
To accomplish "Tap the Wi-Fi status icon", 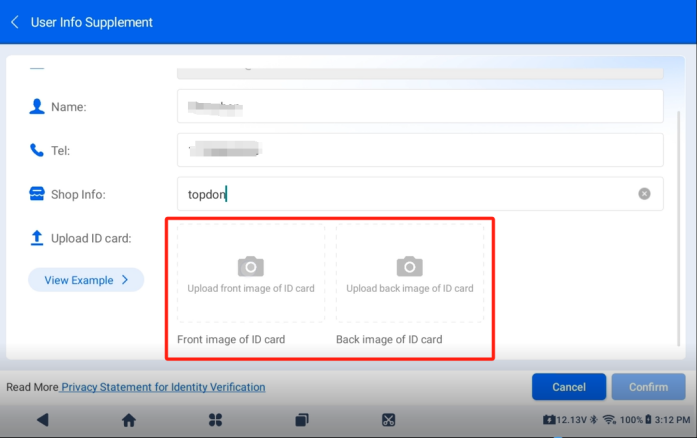I will pos(609,420).
